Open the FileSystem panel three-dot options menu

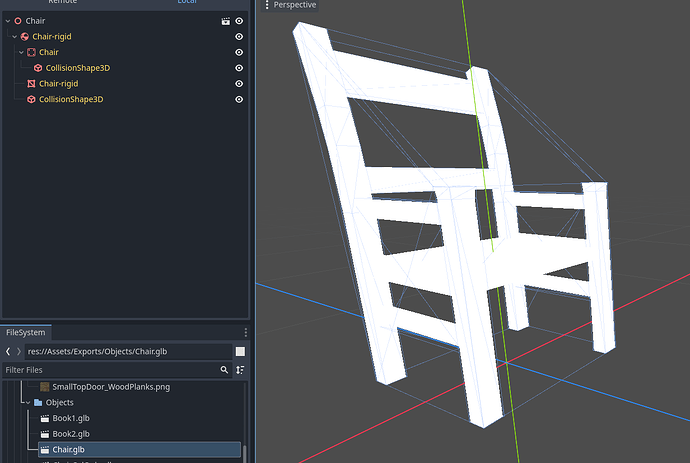[x=245, y=332]
